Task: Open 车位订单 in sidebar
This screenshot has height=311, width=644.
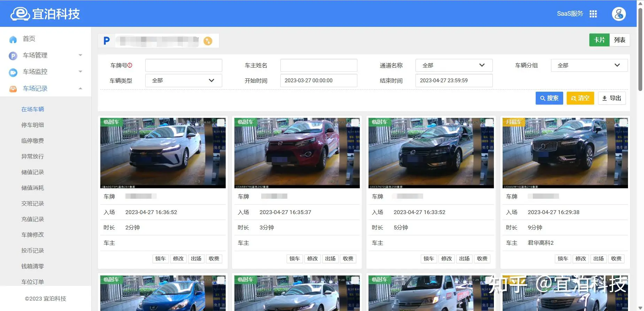Action: click(33, 282)
